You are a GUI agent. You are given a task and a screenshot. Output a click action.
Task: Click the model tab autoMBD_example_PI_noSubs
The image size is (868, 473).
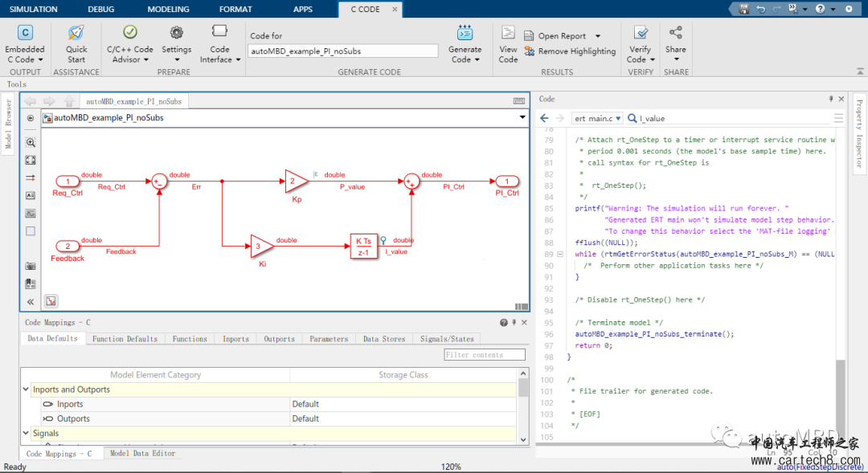(x=134, y=101)
